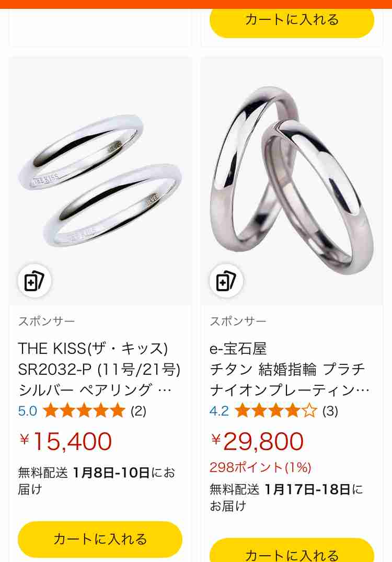
Task: Select 1月8日-10日 delivery date text
Action: click(111, 473)
